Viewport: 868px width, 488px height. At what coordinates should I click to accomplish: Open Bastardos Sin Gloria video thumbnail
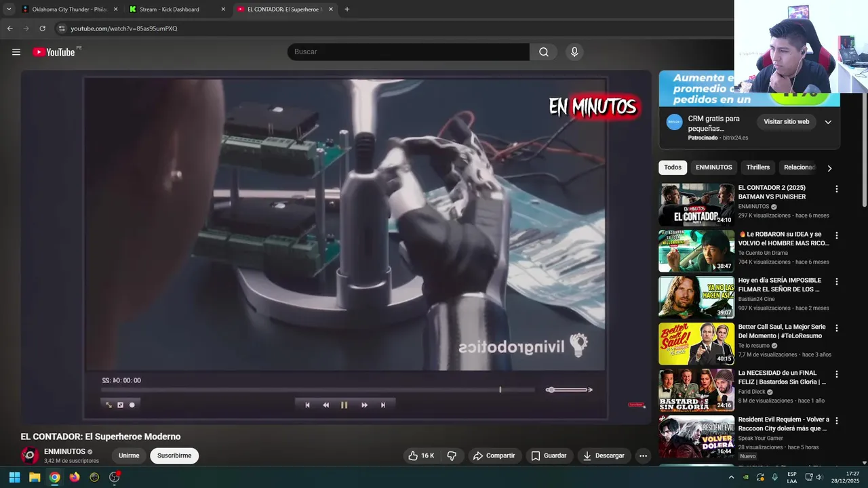tap(696, 390)
